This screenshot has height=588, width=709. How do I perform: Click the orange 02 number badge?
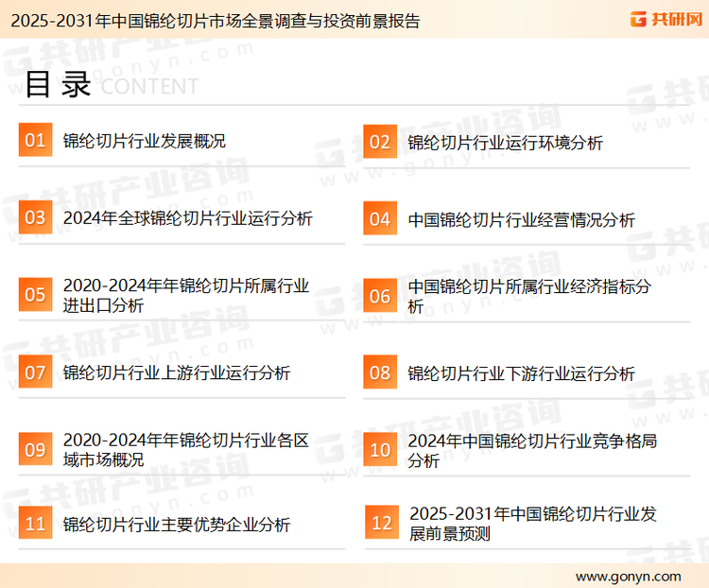(380, 142)
